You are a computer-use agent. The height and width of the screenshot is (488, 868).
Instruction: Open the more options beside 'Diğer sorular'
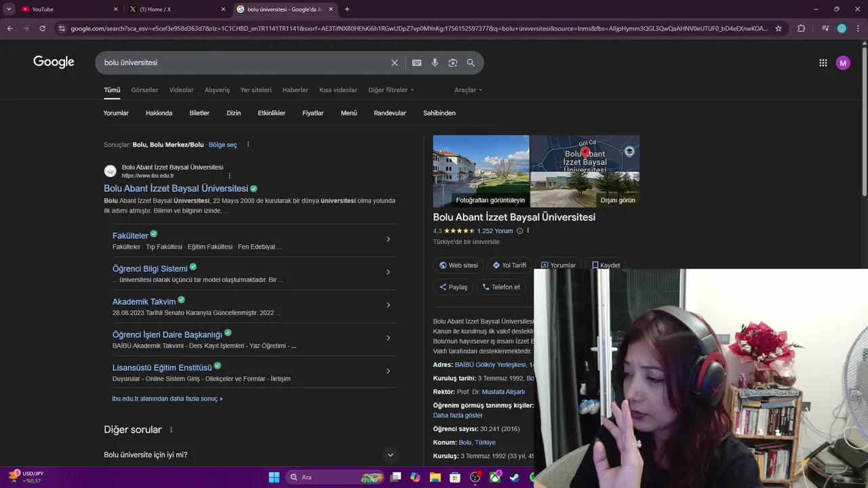[171, 430]
